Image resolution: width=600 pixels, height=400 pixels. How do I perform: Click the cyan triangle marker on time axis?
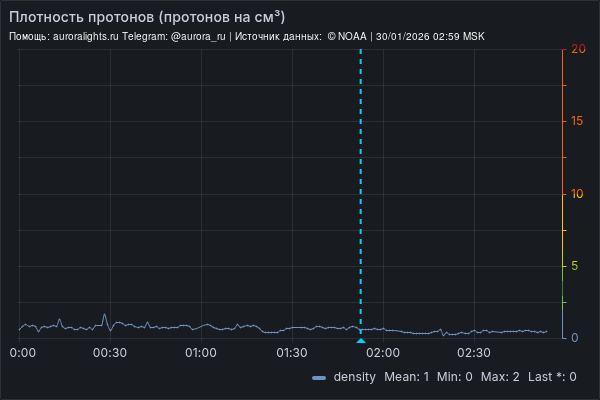(x=360, y=342)
